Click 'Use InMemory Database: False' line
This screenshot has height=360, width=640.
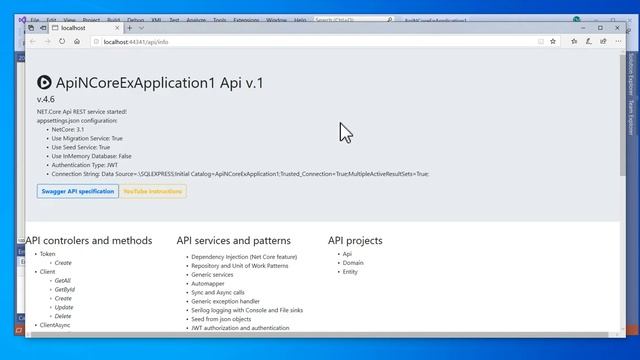pyautogui.click(x=91, y=156)
